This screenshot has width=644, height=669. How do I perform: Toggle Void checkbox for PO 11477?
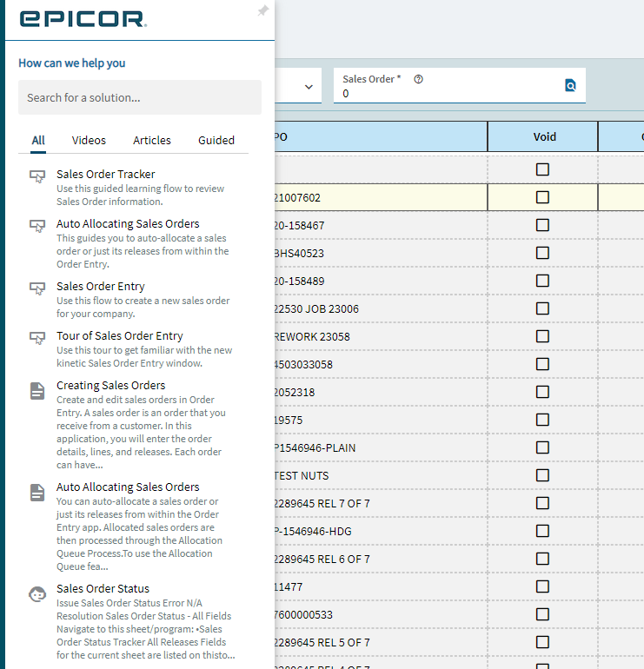point(542,586)
